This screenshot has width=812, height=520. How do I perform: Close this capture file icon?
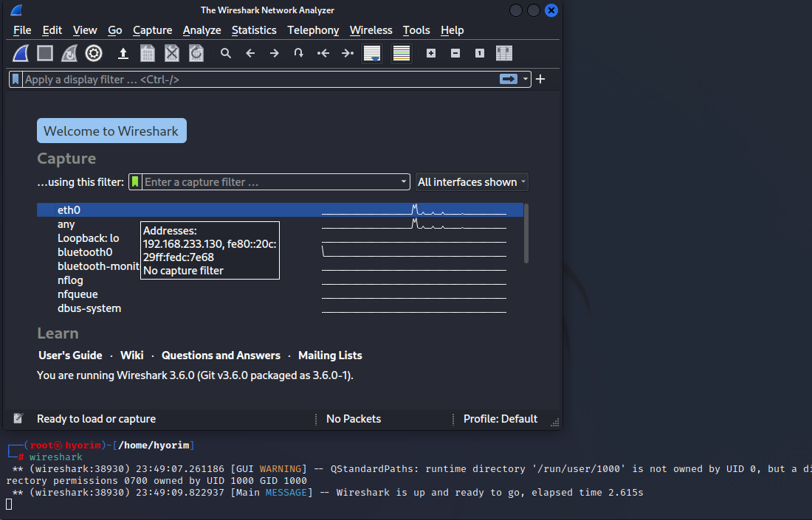(x=172, y=53)
